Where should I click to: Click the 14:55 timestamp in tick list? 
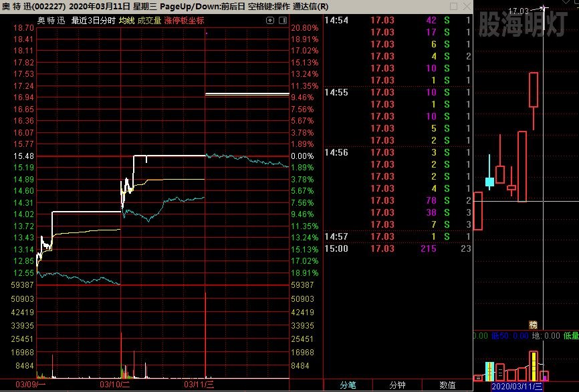point(336,93)
